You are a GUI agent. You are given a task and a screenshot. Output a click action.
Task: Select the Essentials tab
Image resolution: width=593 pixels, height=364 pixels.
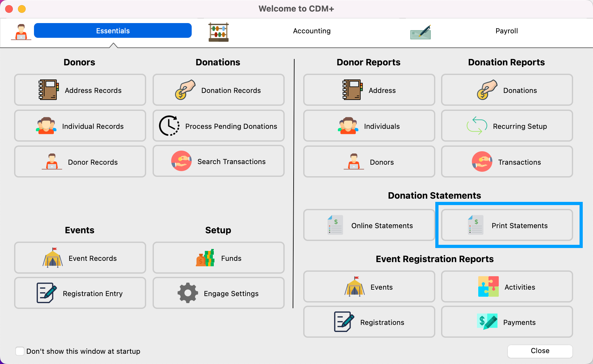coord(113,31)
